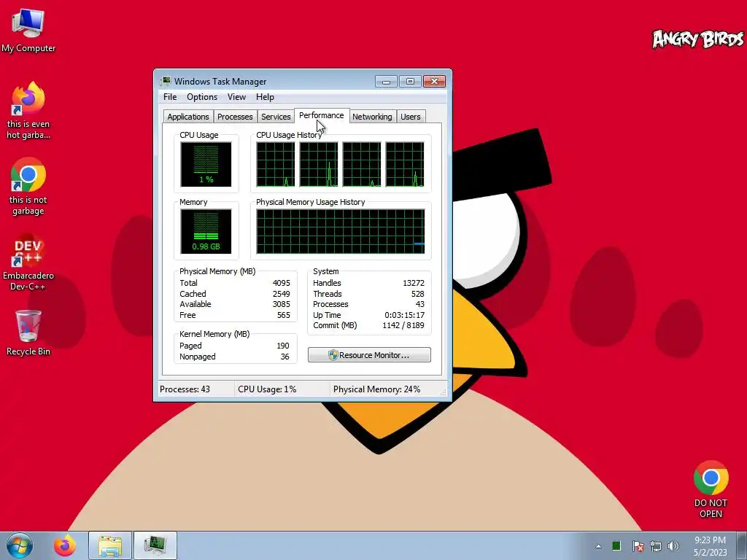This screenshot has height=560, width=747.
Task: Select the Performance tab
Action: coord(322,115)
